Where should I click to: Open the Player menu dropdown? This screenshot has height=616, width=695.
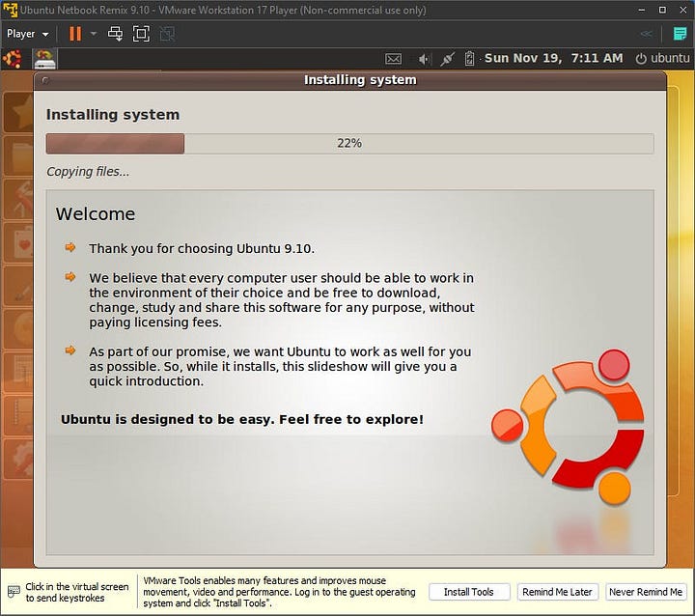(x=27, y=34)
